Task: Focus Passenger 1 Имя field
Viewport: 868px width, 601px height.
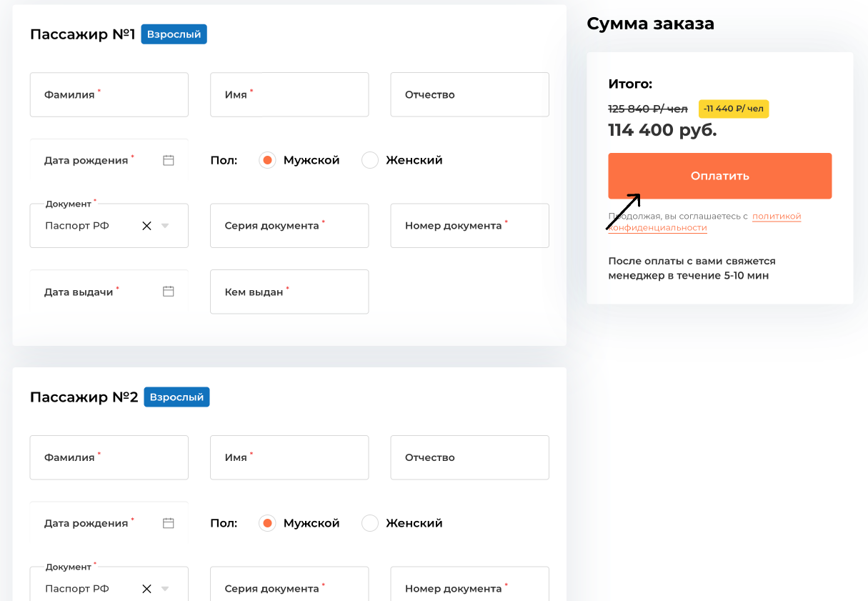Action: [x=289, y=94]
